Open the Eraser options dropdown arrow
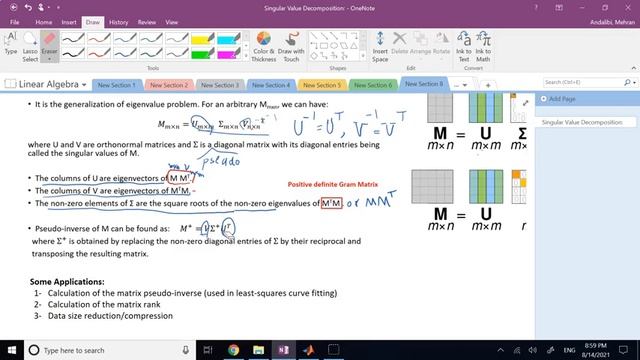Screen dimensions: 640x360 tap(49, 59)
